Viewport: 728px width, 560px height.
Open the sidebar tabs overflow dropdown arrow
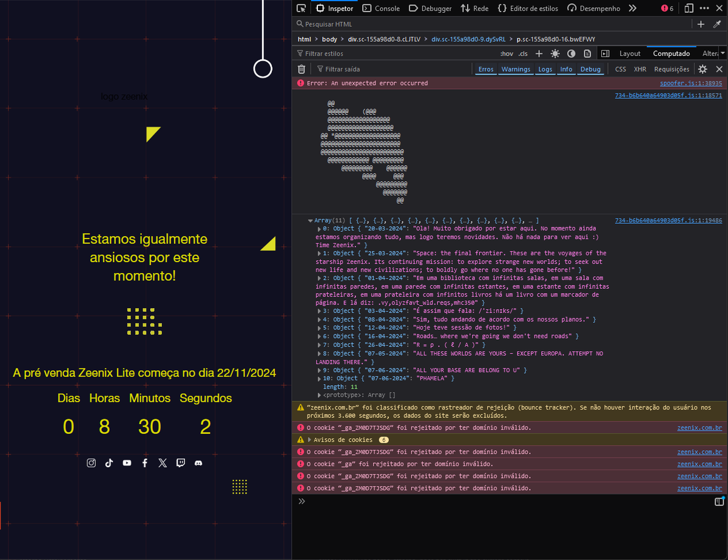[722, 53]
